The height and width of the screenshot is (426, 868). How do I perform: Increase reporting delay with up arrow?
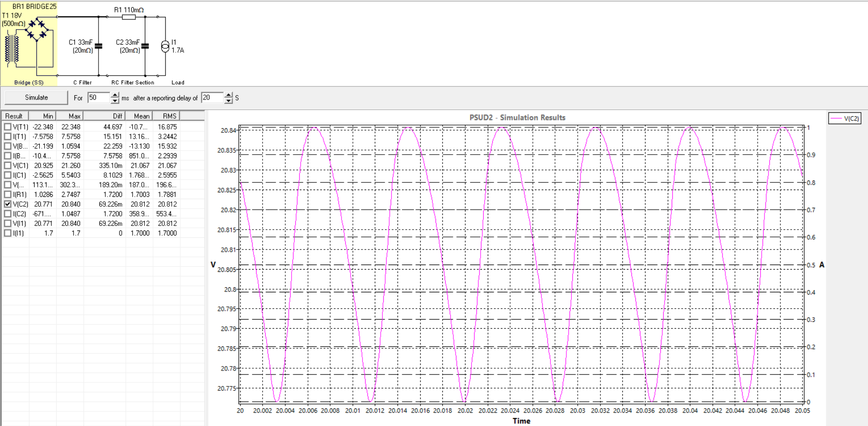pos(228,95)
